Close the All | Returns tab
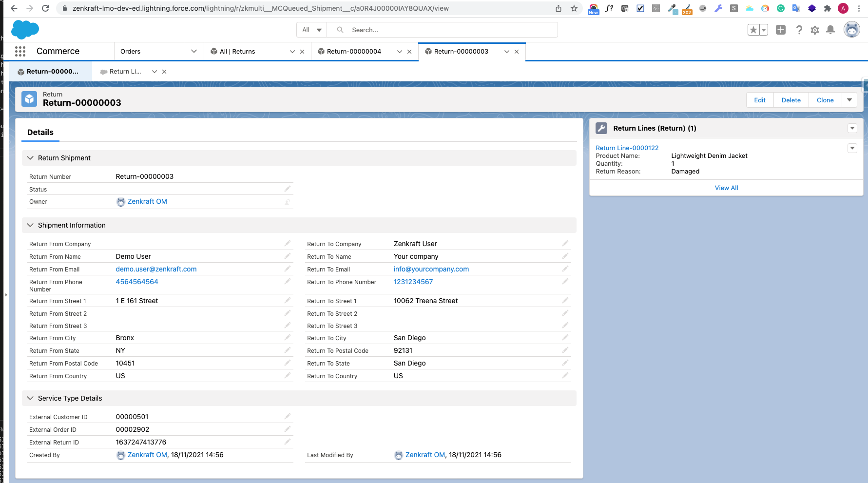 [x=302, y=52]
